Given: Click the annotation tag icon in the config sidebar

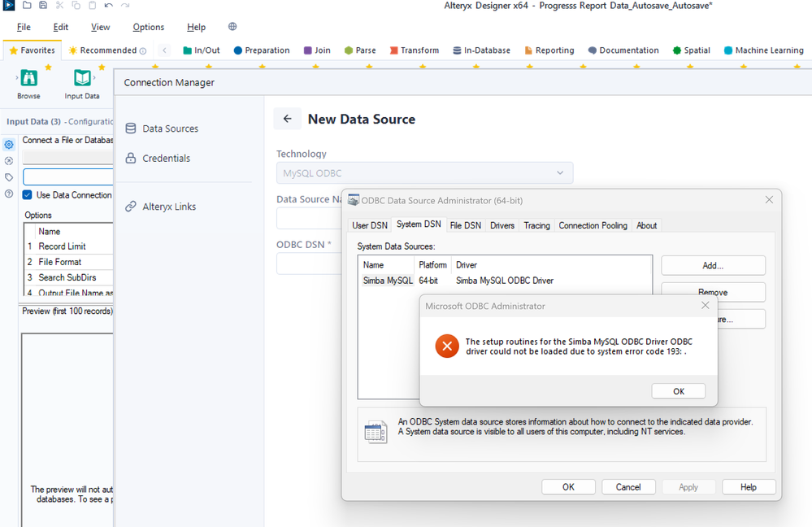Looking at the screenshot, I should (9, 176).
